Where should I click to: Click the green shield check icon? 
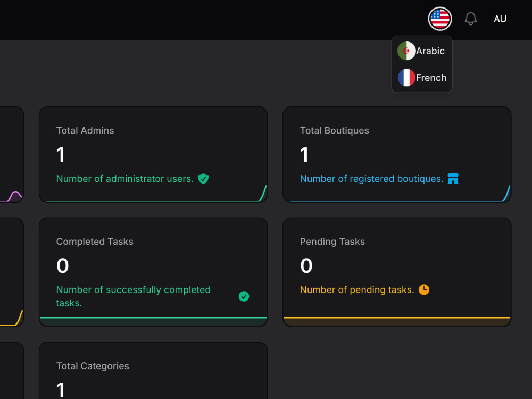pyautogui.click(x=203, y=178)
